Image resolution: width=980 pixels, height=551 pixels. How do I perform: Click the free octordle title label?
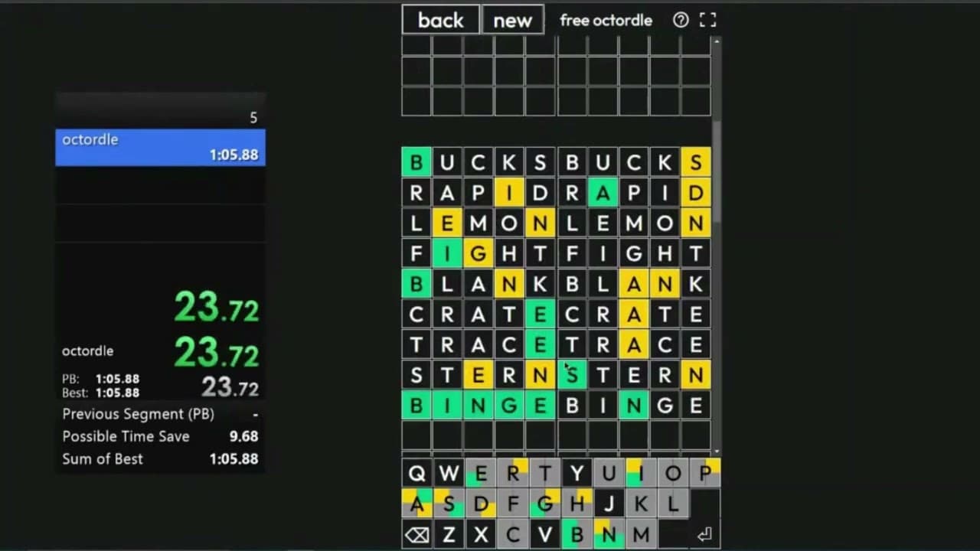[606, 21]
